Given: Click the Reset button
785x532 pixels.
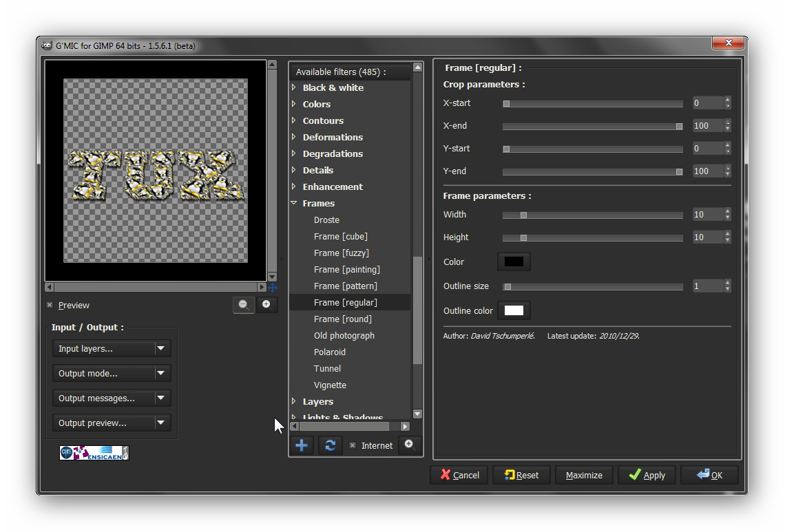Looking at the screenshot, I should pyautogui.click(x=522, y=474).
